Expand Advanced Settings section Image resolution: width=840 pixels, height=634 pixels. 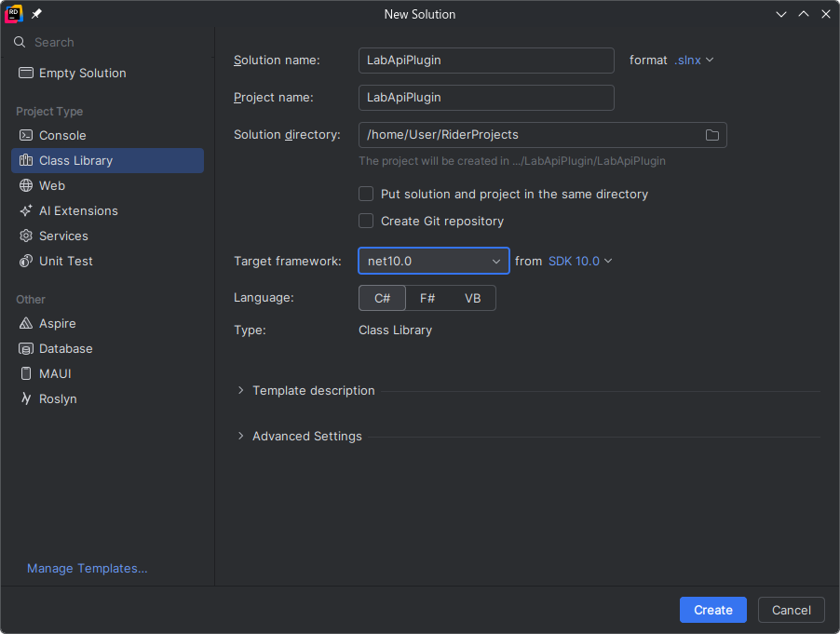[x=240, y=436]
